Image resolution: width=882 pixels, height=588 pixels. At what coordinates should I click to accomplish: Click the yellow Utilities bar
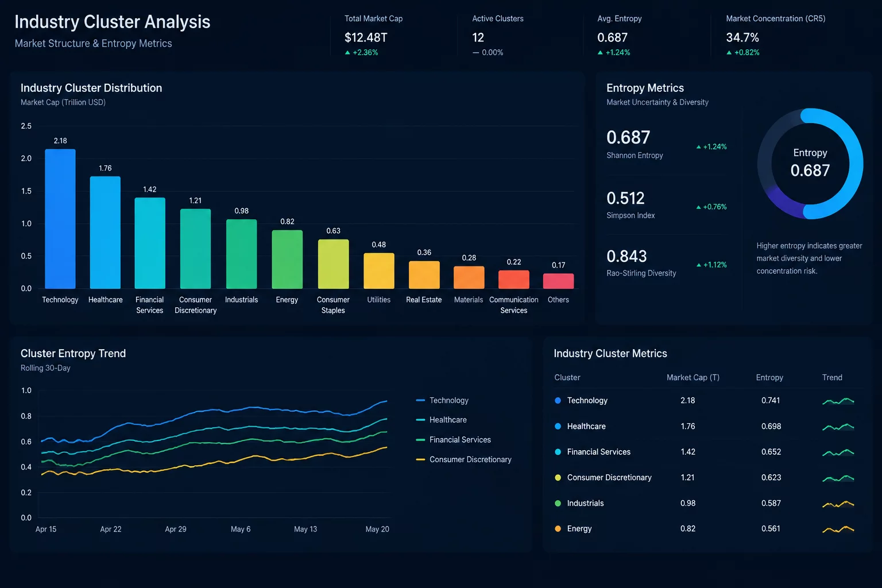pos(379,271)
